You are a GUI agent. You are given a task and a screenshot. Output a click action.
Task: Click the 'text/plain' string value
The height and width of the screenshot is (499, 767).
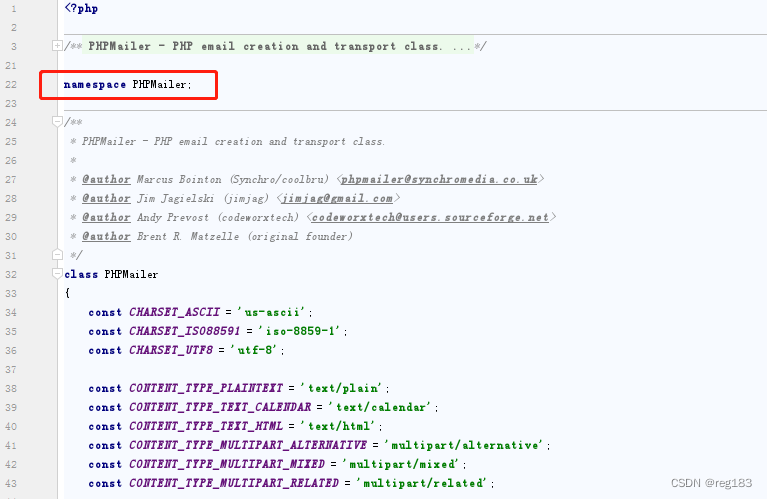343,388
